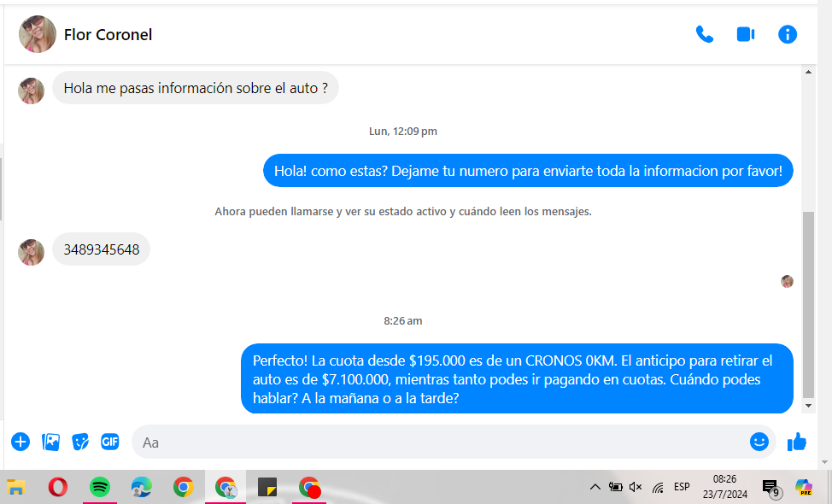
Task: Start a voice call with Flor Coronel
Action: (x=704, y=35)
